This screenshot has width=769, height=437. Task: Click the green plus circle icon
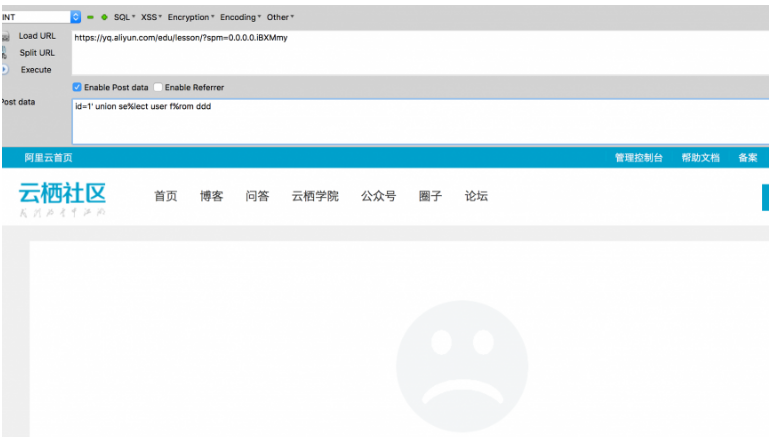(x=104, y=17)
